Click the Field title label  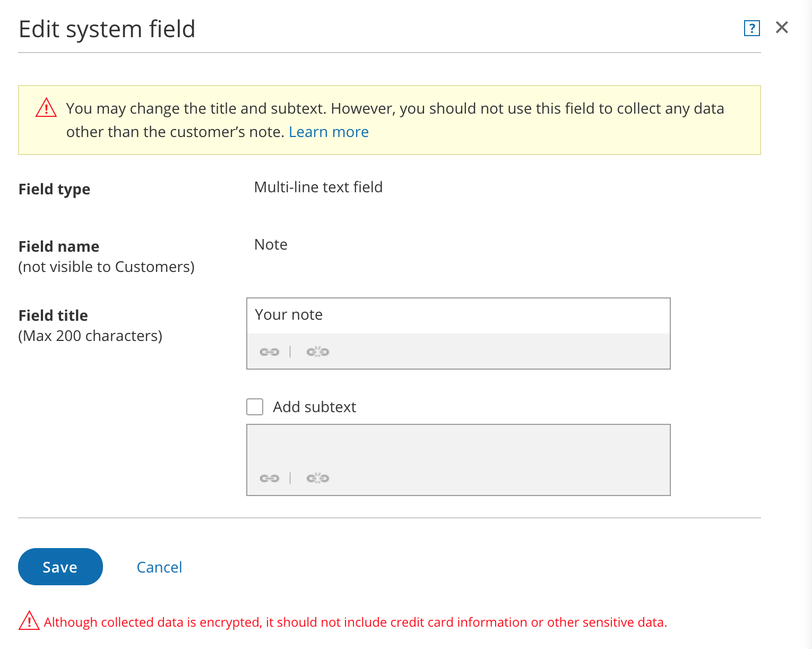53,315
